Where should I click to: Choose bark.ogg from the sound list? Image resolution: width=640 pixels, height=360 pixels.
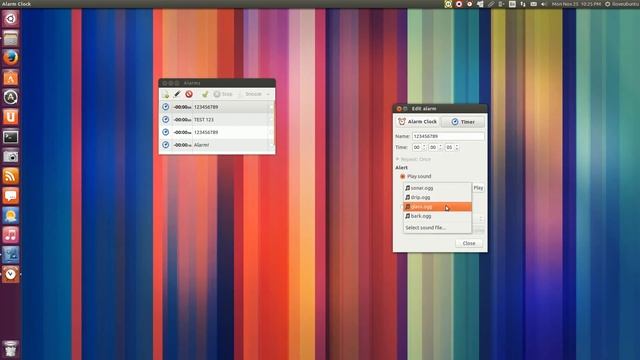(x=437, y=216)
